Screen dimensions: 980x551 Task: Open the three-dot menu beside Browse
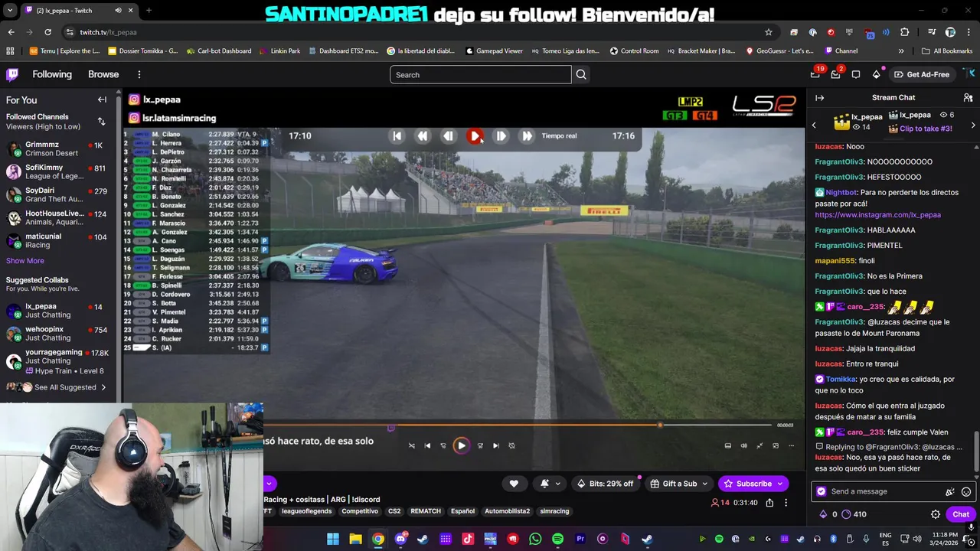pos(139,74)
